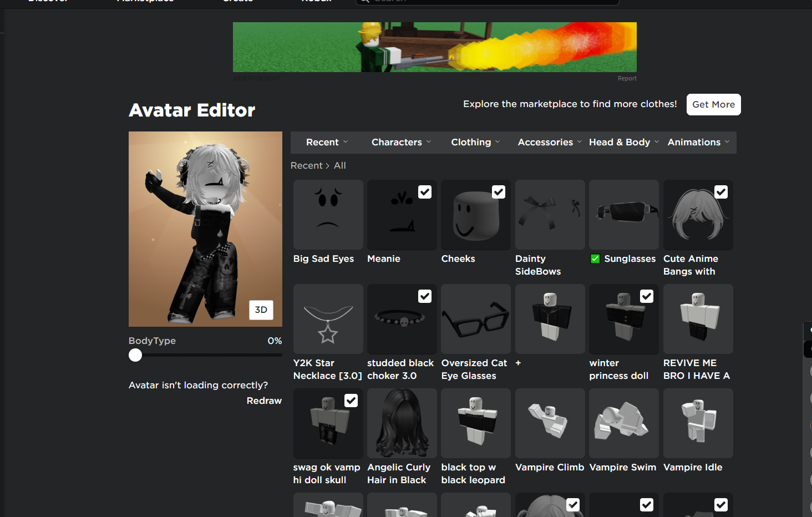
Task: Click the Vampire Idle animation tile
Action: point(698,423)
